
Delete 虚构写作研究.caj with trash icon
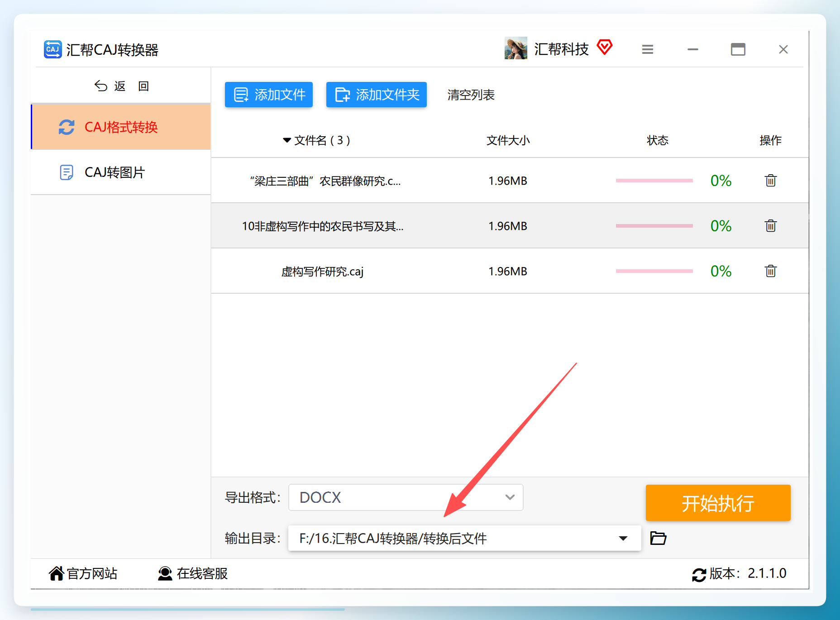(771, 271)
